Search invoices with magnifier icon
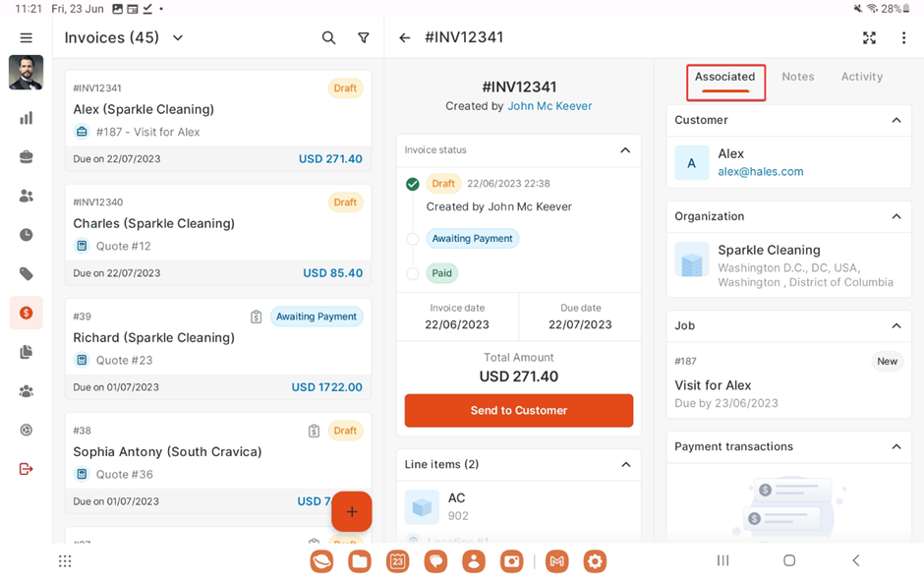 point(328,38)
